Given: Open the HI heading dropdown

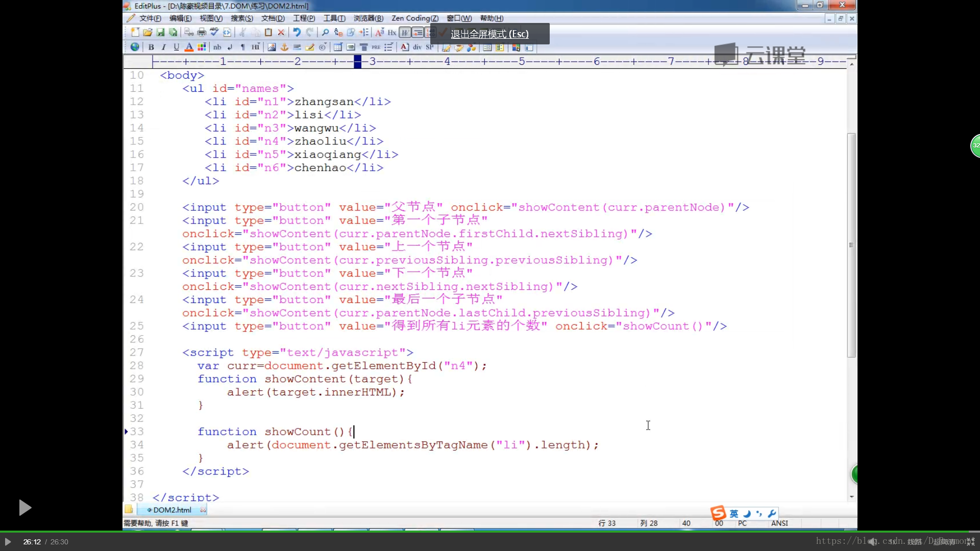Looking at the screenshot, I should tap(256, 47).
